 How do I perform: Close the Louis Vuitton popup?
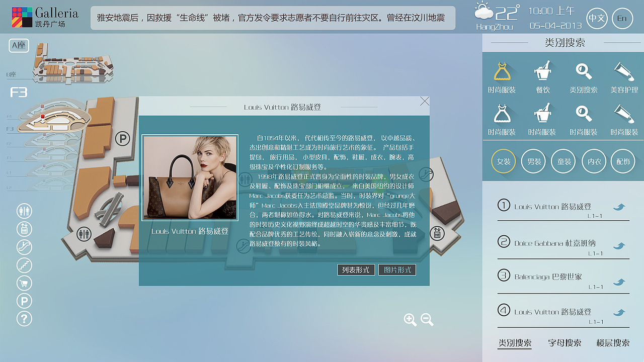coord(425,101)
